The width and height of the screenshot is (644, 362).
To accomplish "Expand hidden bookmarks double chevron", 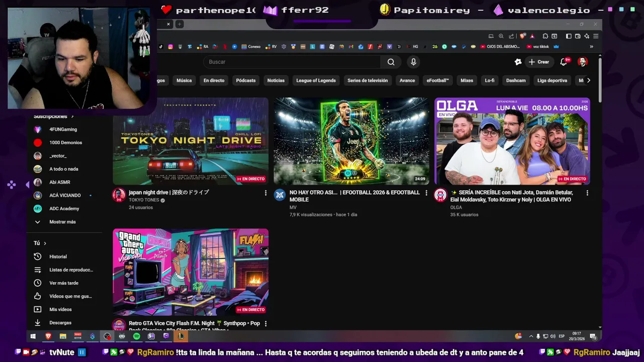I will point(591,47).
